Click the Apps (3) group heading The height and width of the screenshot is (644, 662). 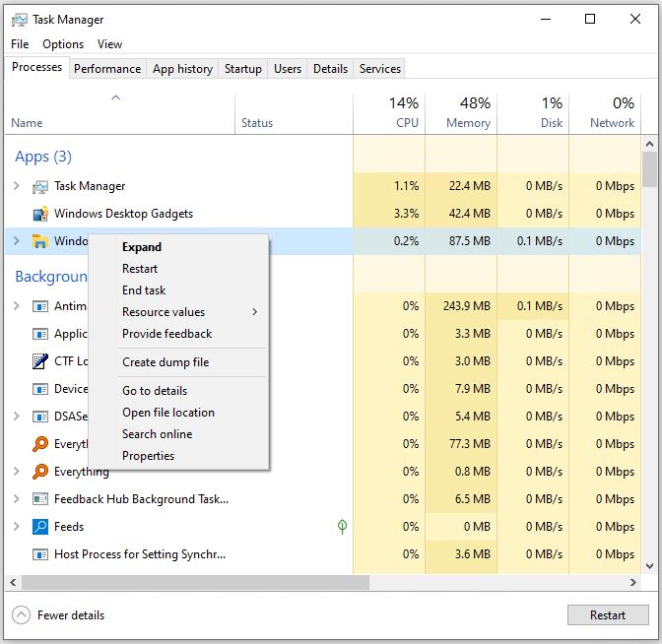point(43,157)
